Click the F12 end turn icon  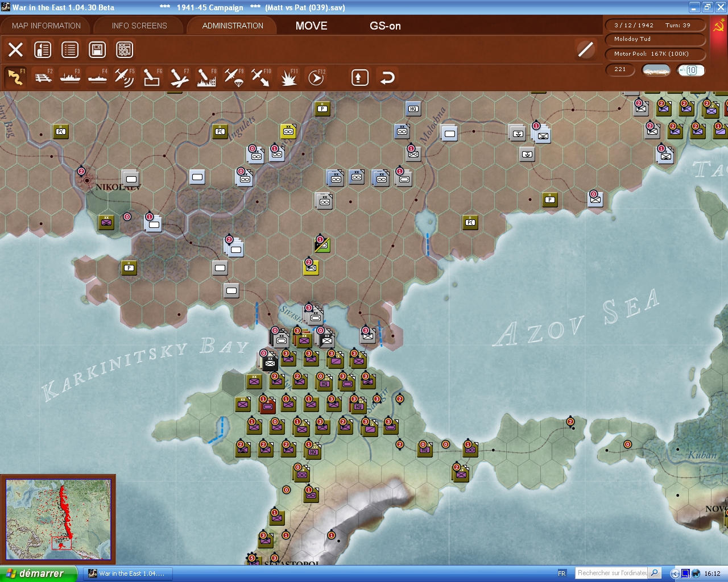(x=316, y=77)
